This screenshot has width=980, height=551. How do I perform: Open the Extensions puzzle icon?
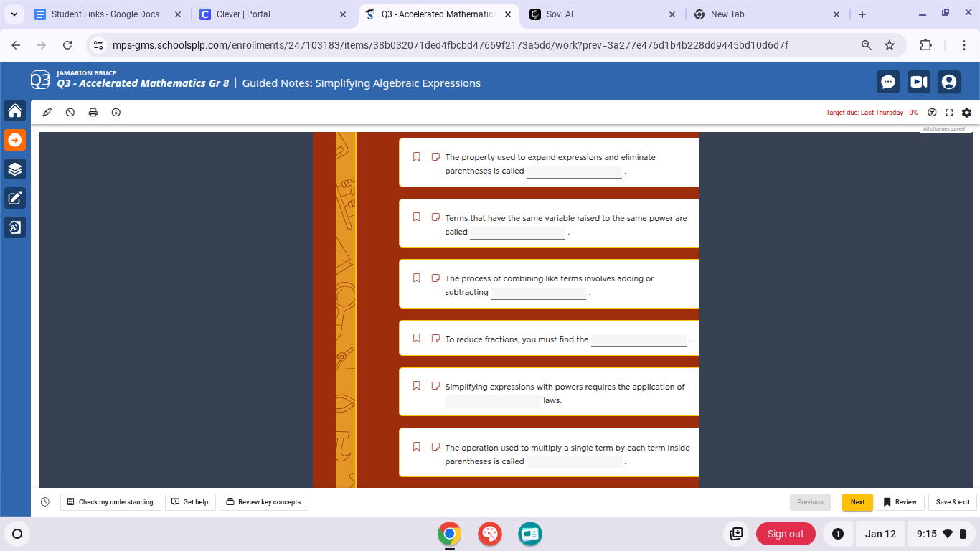(x=925, y=45)
